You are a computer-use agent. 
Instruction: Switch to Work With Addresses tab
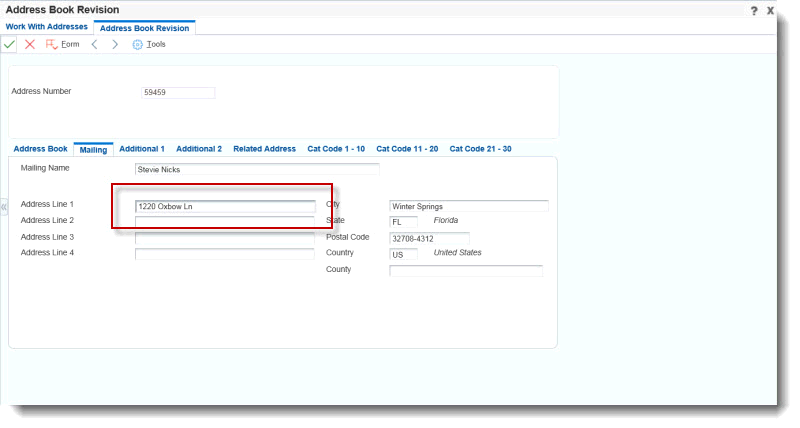point(47,27)
